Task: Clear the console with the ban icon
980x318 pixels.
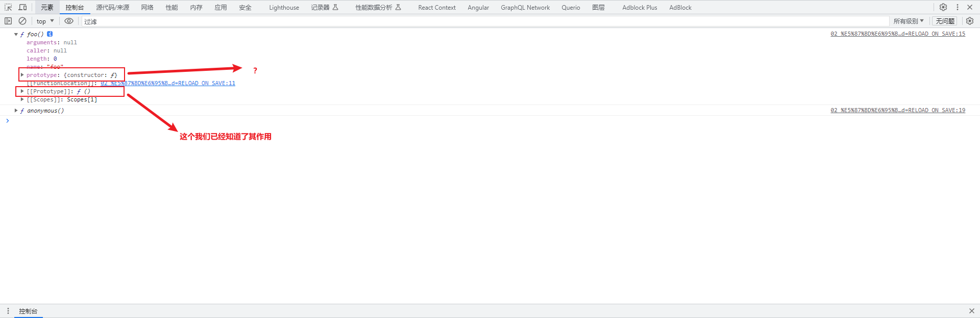Action: tap(22, 21)
